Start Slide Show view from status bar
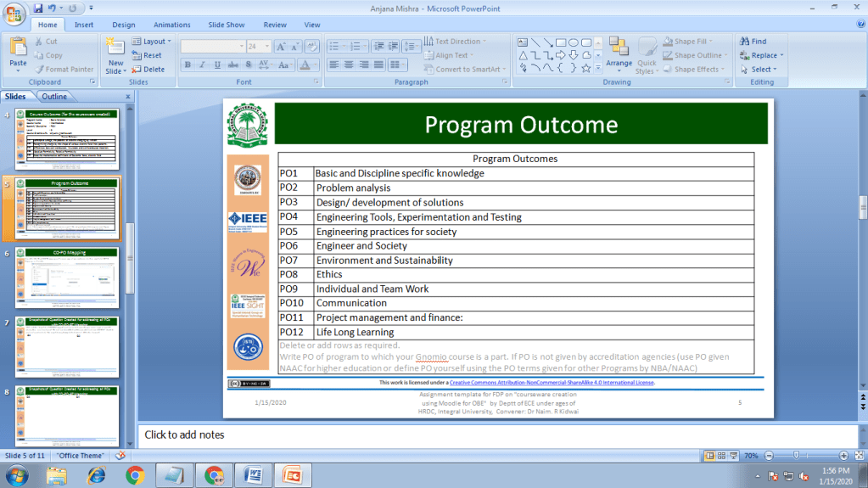 click(733, 455)
